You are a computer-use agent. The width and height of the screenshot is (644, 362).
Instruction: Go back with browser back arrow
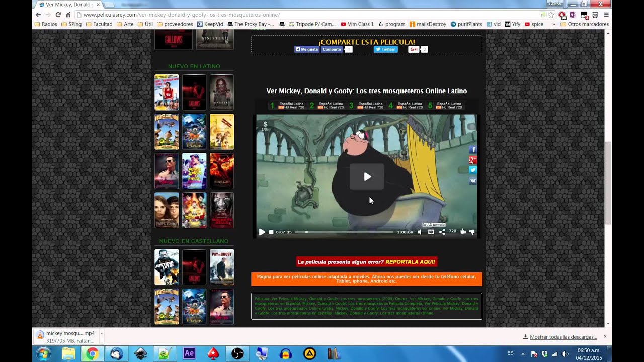[x=38, y=15]
